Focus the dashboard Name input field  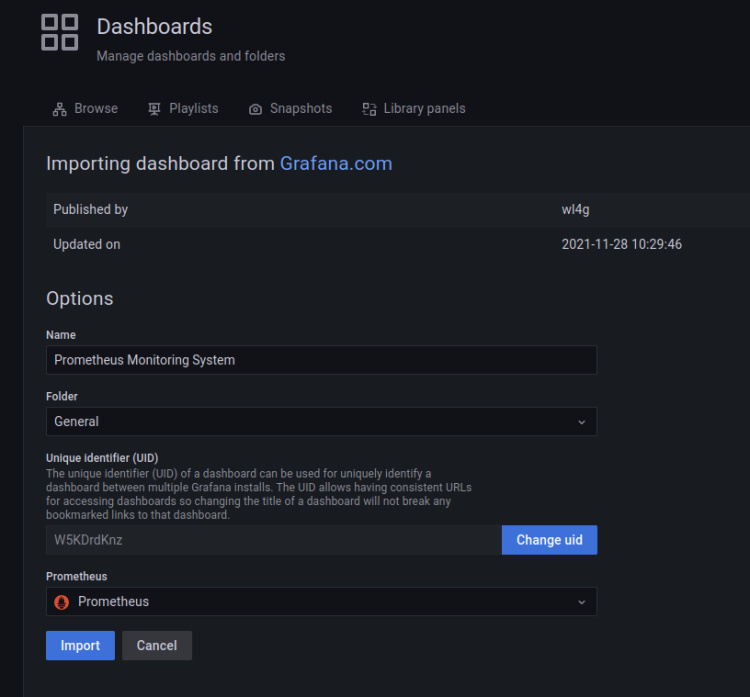[x=321, y=360]
